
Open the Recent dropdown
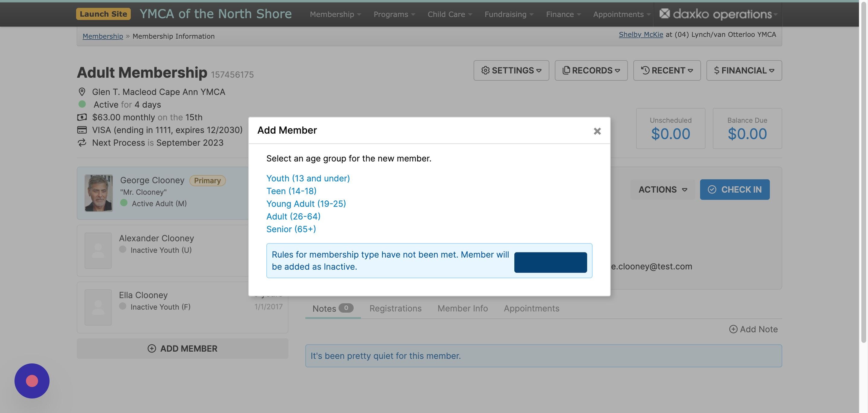point(667,70)
